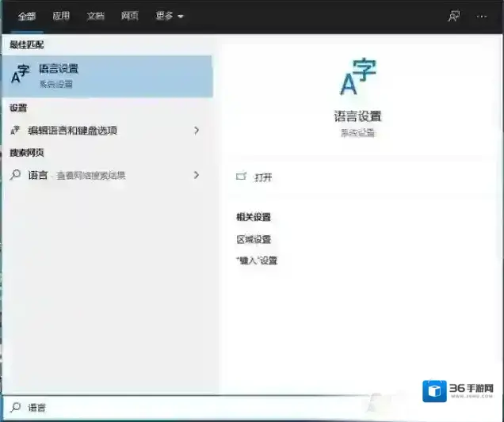Click the open icon beside 打开
This screenshot has height=422, width=504.
(x=241, y=177)
